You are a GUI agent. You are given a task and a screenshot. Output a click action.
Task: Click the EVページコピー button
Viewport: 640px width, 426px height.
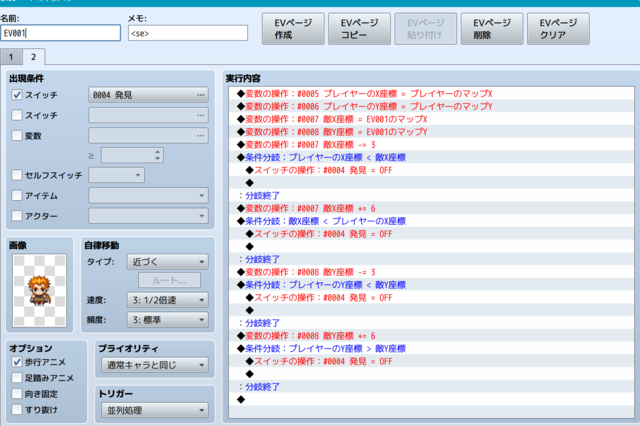(359, 29)
